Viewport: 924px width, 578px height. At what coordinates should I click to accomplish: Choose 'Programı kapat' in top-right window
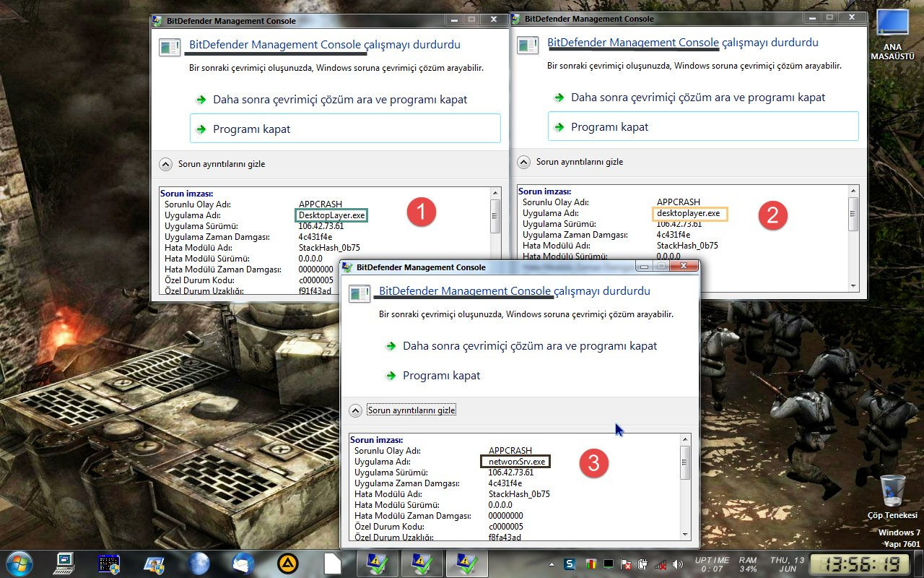[703, 126]
